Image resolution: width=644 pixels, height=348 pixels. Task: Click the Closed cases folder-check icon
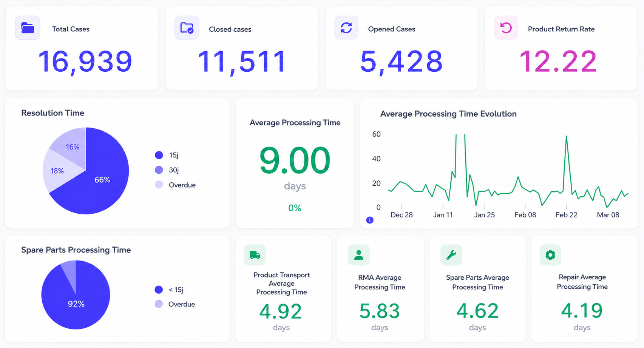point(187,28)
